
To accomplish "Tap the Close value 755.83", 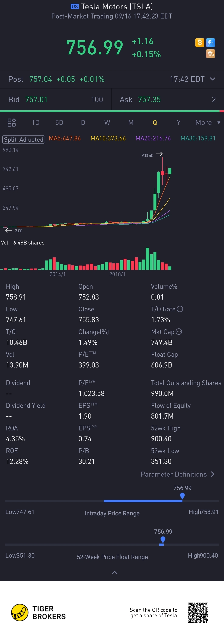I will point(89,320).
